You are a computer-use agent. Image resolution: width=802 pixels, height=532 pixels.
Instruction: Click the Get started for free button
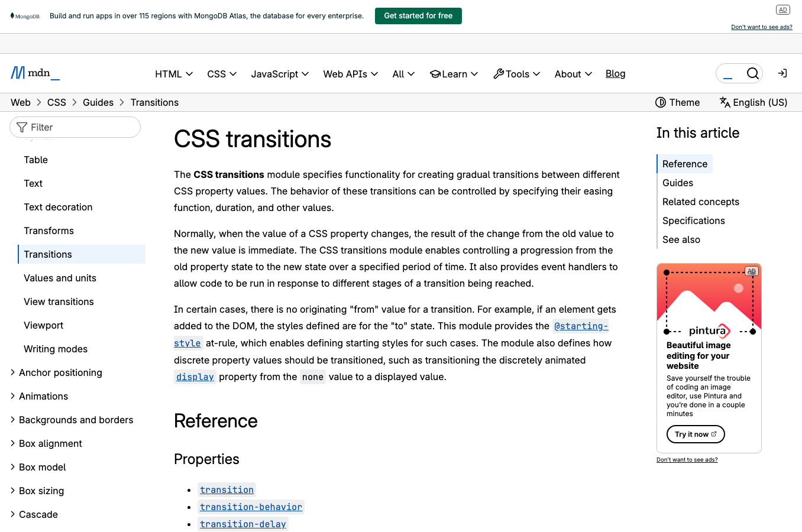tap(418, 15)
